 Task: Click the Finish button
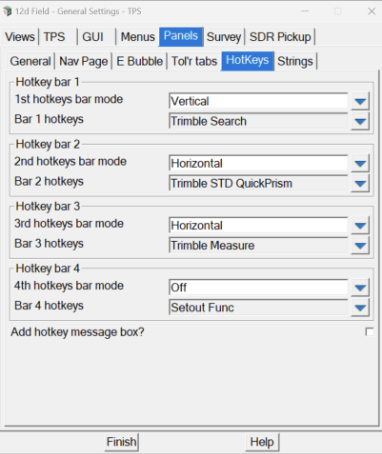(x=121, y=442)
